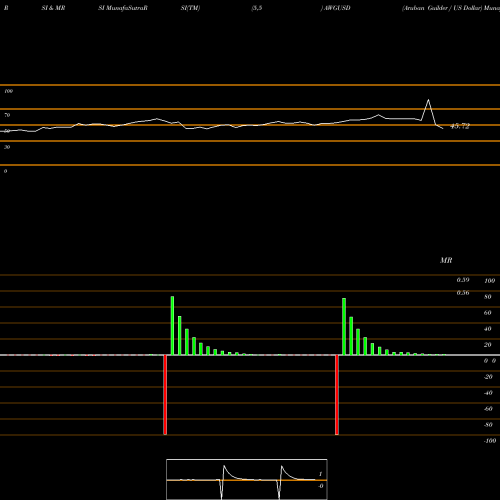Screen dimensions: 500x500
Task: Click the 100 label on right MR axis
Action: (x=489, y=281)
